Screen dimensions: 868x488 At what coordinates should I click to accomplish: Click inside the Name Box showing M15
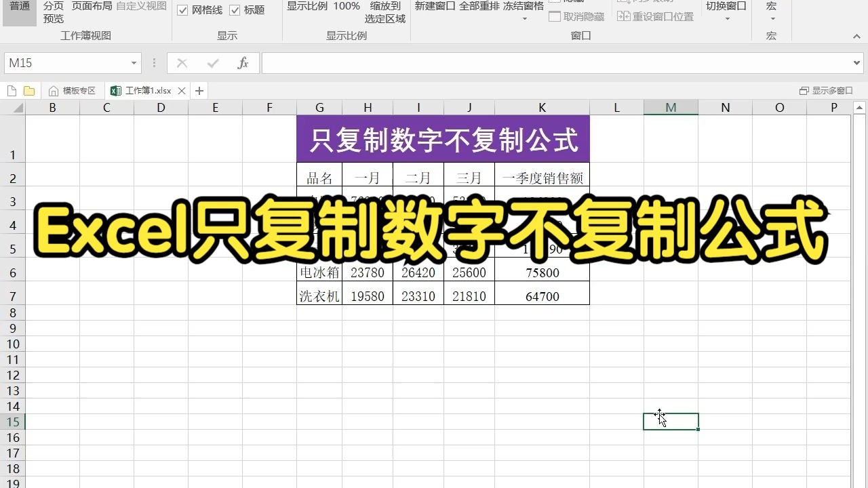(x=61, y=62)
